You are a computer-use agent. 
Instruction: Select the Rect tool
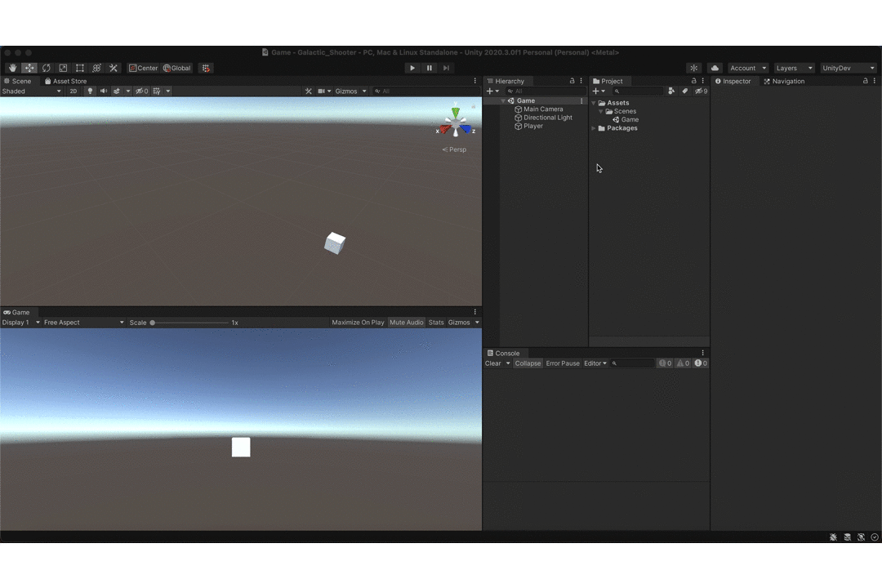click(x=80, y=68)
